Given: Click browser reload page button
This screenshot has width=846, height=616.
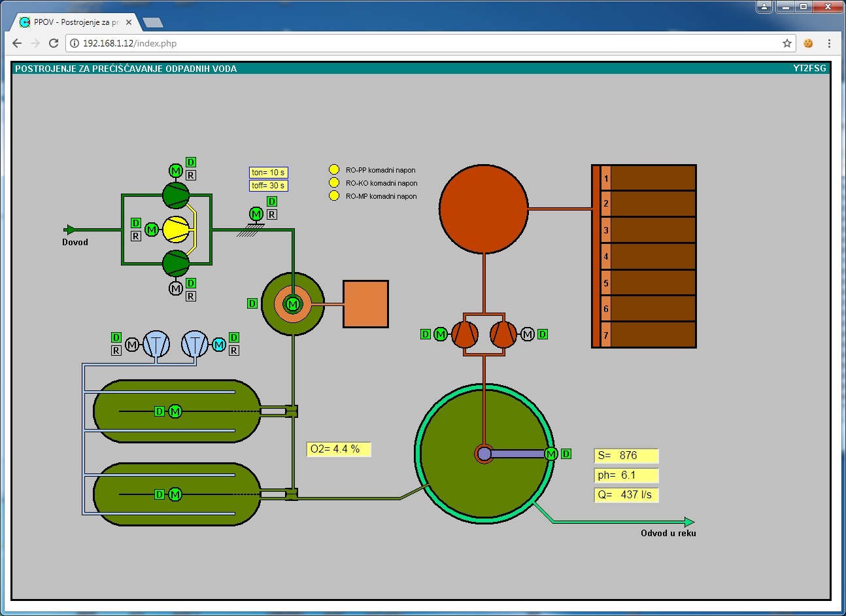Looking at the screenshot, I should (x=54, y=43).
